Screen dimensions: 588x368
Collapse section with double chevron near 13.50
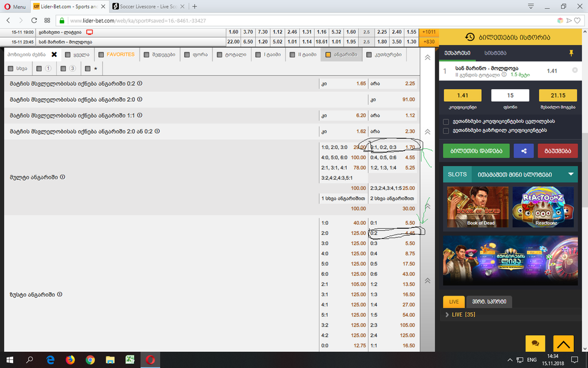tap(427, 281)
